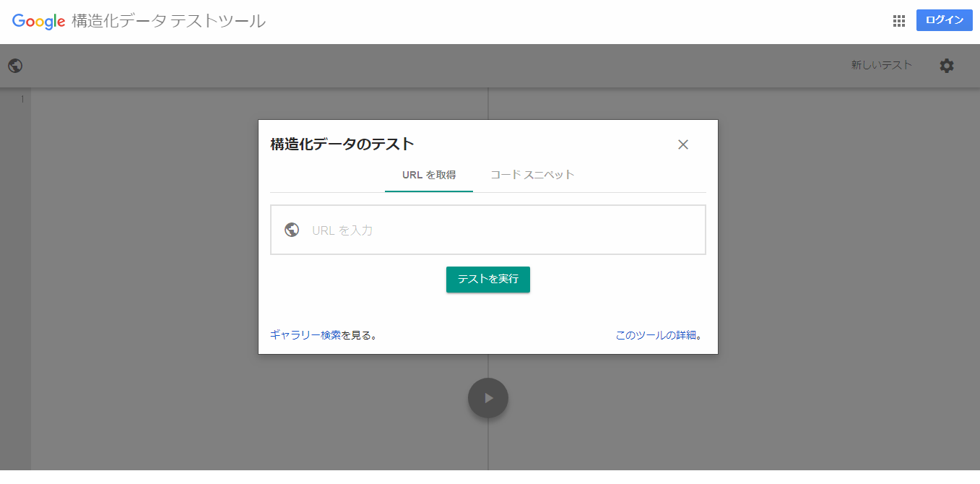The width and height of the screenshot is (980, 484).
Task: Open the ギャラリー検索 link
Action: 305,335
